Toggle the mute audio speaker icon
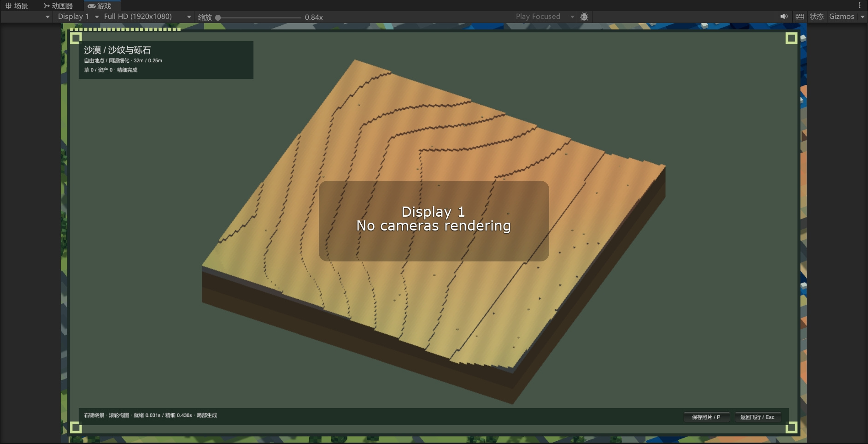This screenshot has width=868, height=444. 784,17
